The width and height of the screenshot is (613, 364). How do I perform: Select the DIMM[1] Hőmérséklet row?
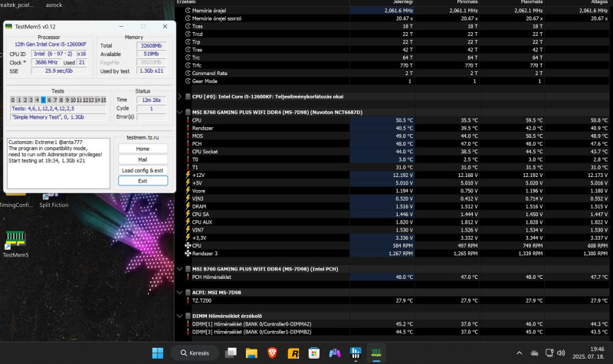(x=394, y=324)
